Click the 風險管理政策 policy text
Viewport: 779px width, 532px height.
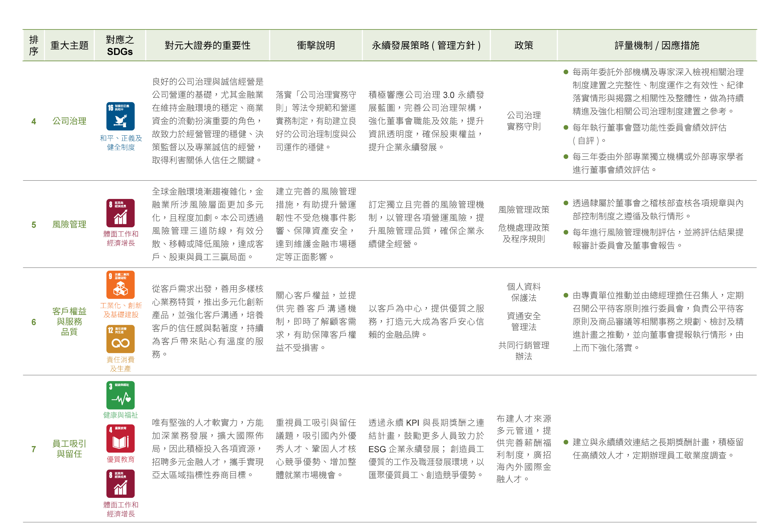pos(524,210)
